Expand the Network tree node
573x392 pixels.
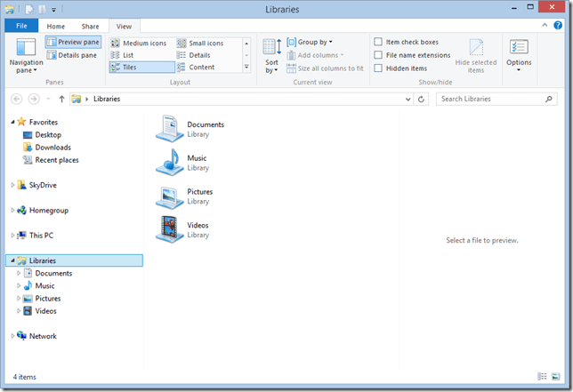click(12, 336)
